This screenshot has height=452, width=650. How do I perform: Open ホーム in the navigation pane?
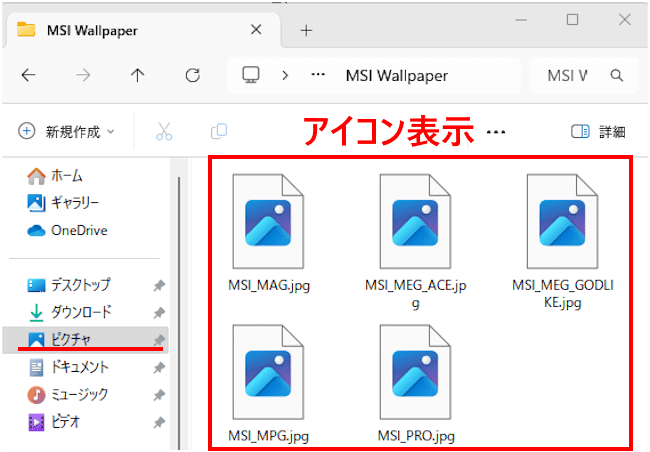[55, 176]
